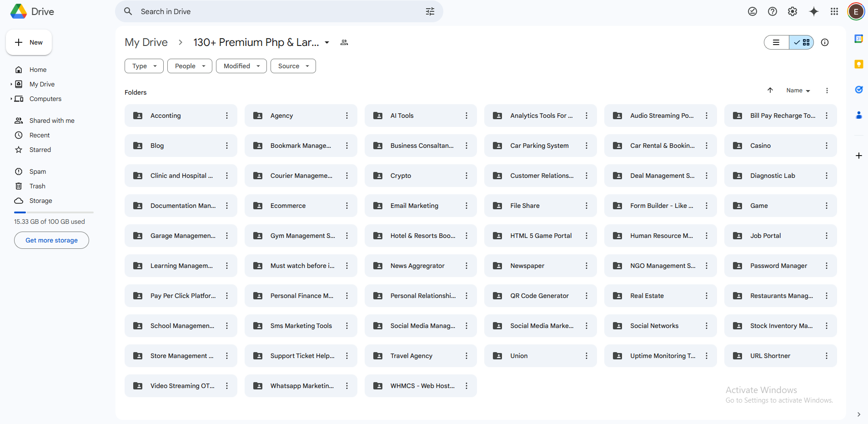This screenshot has height=424, width=868.
Task: Select the AI Tools folder
Action: click(x=421, y=116)
